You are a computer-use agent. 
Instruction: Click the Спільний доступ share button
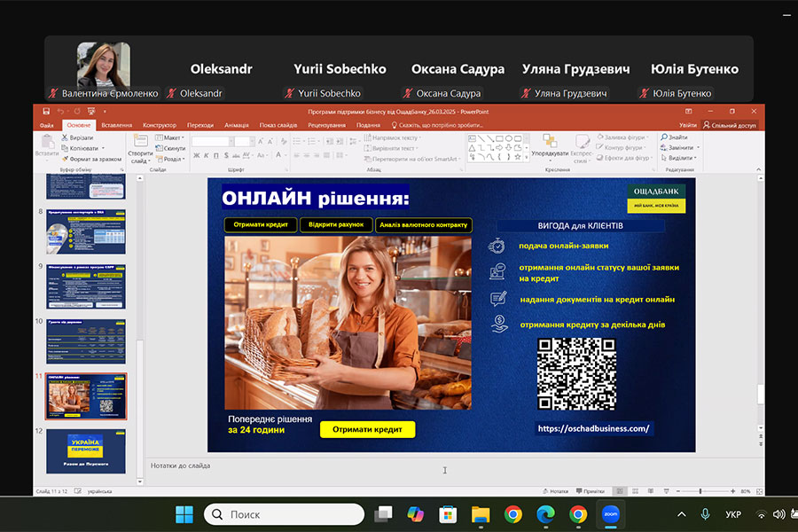click(728, 125)
